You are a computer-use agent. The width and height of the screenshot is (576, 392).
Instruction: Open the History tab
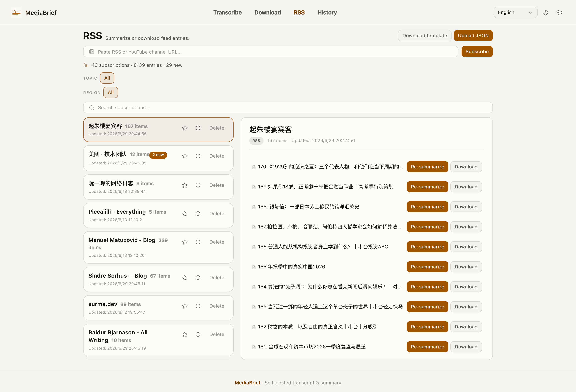tap(327, 12)
